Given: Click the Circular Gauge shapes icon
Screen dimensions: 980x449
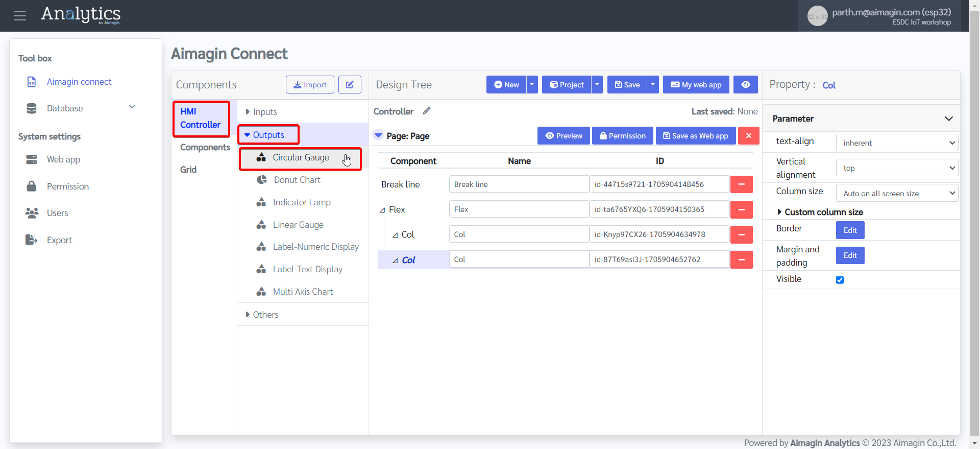Looking at the screenshot, I should 261,157.
